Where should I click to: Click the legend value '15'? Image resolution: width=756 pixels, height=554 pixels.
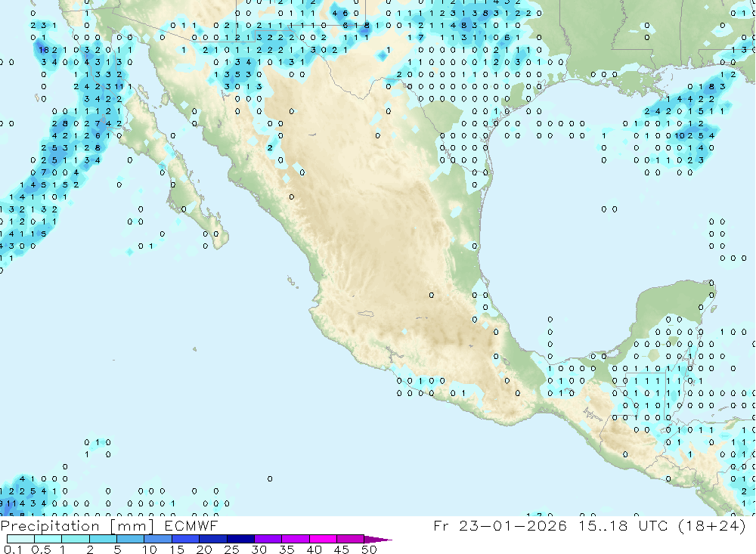pos(177,549)
